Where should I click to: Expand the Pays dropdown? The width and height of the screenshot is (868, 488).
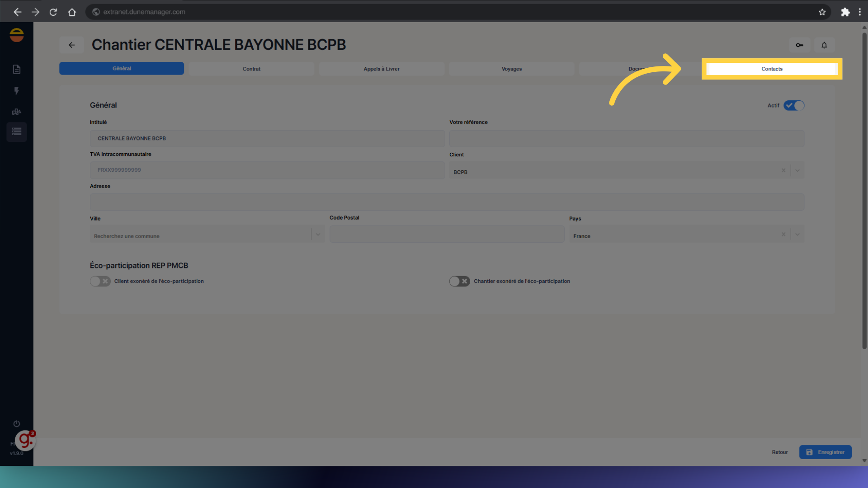point(797,235)
